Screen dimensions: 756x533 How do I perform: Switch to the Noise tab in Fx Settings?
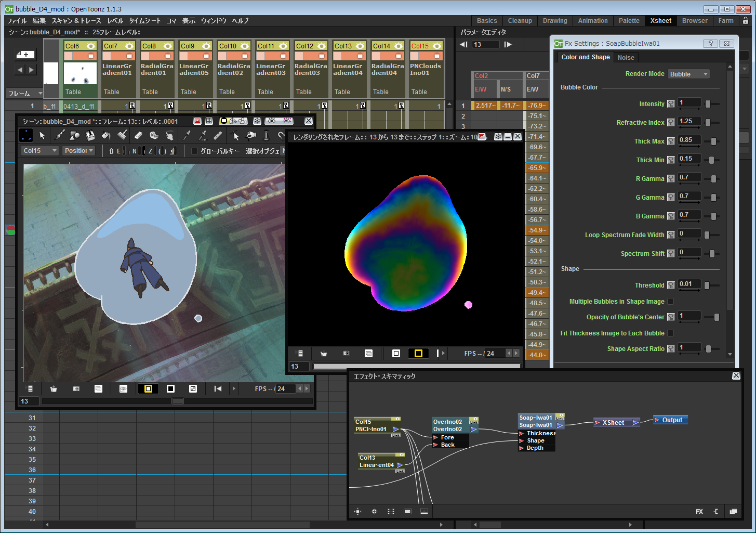pos(626,57)
